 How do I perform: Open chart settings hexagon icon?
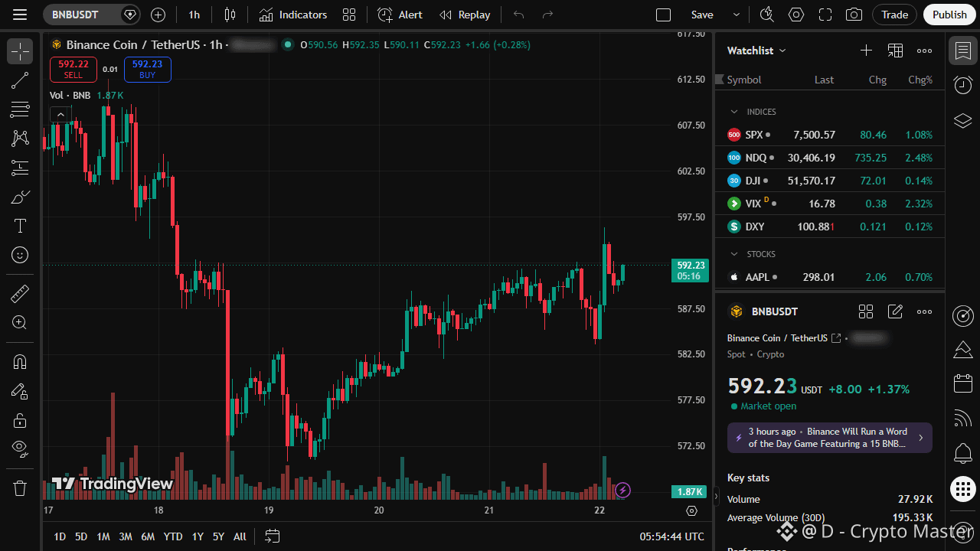point(796,15)
